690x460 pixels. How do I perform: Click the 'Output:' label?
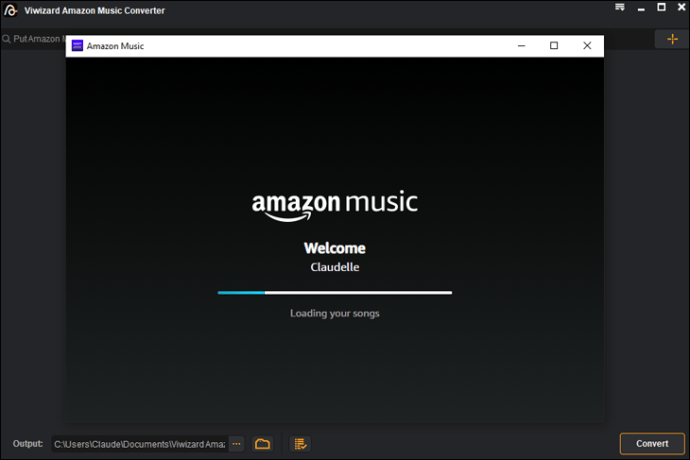pyautogui.click(x=28, y=444)
